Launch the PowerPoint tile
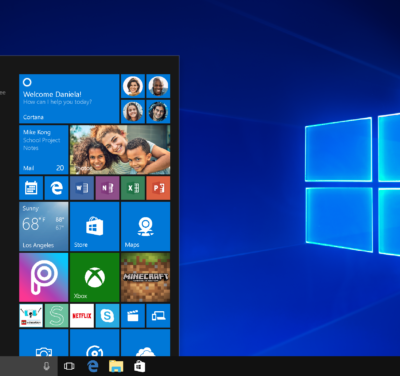The image size is (400, 376). (x=158, y=188)
